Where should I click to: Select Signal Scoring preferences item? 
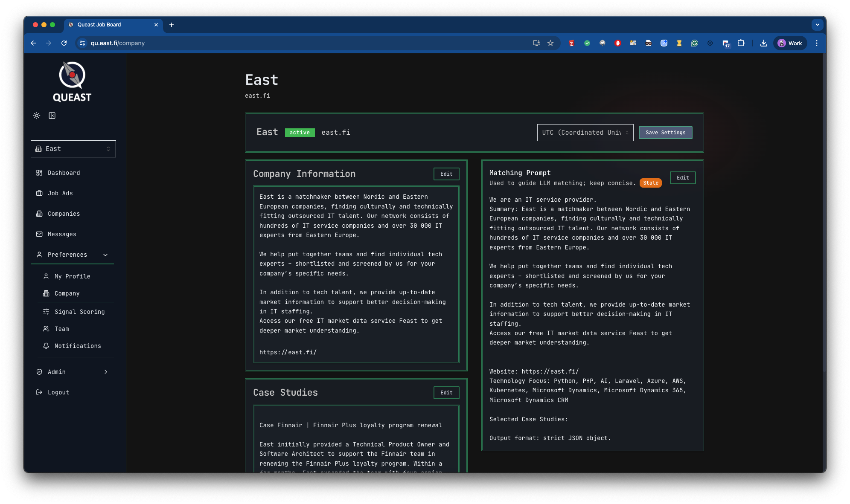click(x=79, y=312)
